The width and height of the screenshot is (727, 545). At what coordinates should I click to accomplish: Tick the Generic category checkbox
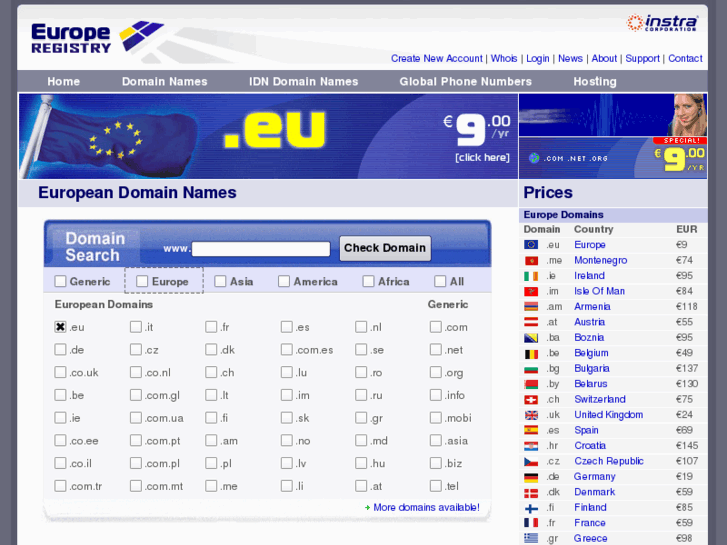(60, 282)
